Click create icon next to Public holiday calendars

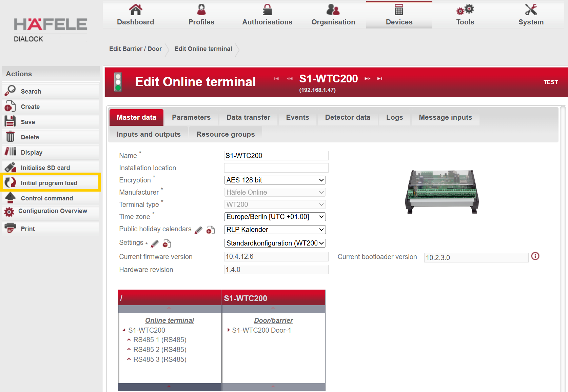click(211, 230)
